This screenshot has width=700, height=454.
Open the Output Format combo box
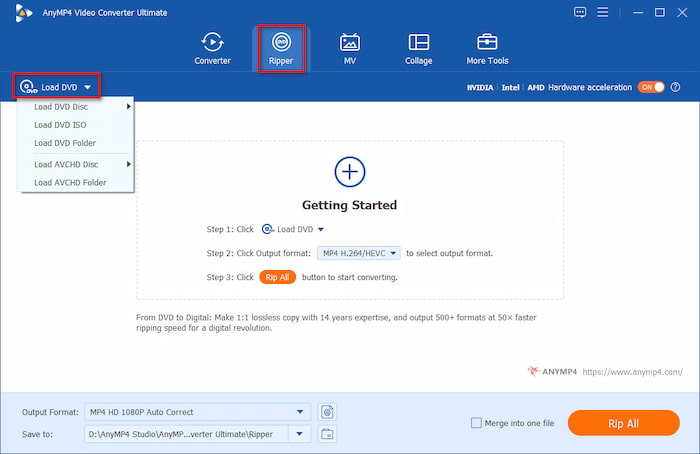tap(197, 412)
